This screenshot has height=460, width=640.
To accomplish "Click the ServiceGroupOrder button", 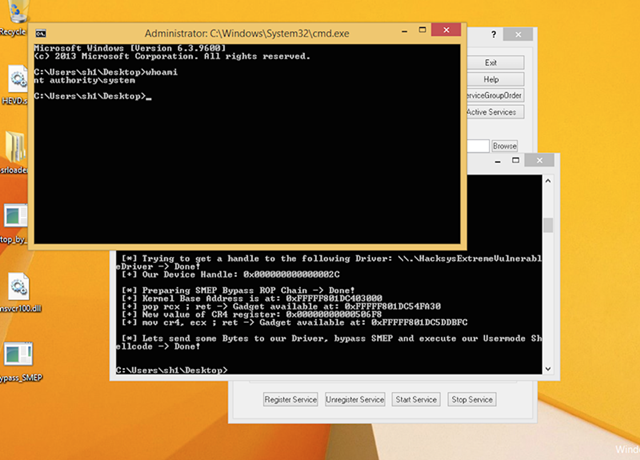I will pos(494,95).
